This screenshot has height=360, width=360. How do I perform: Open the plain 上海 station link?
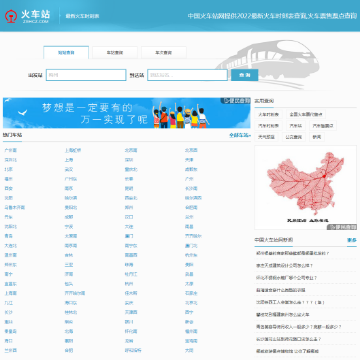point(69,160)
